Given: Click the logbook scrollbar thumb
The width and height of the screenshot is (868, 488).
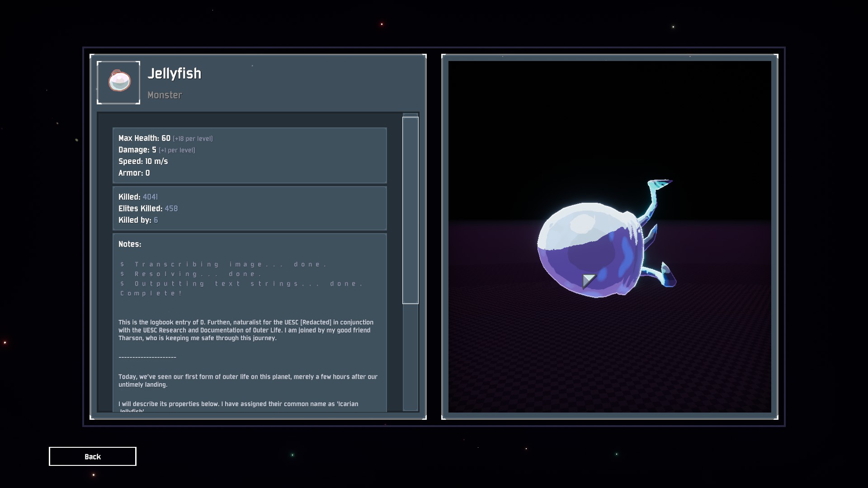Looking at the screenshot, I should (x=410, y=210).
